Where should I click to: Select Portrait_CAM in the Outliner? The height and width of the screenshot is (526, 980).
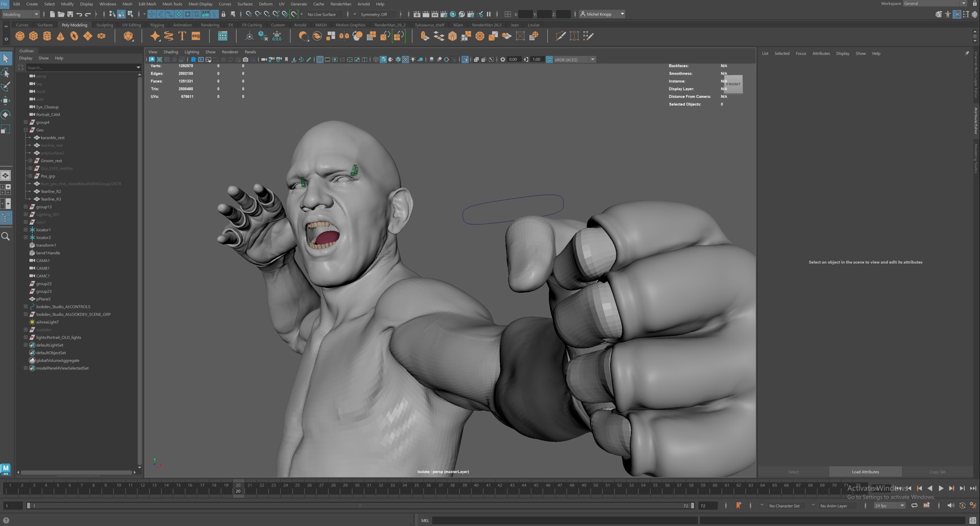(x=47, y=115)
